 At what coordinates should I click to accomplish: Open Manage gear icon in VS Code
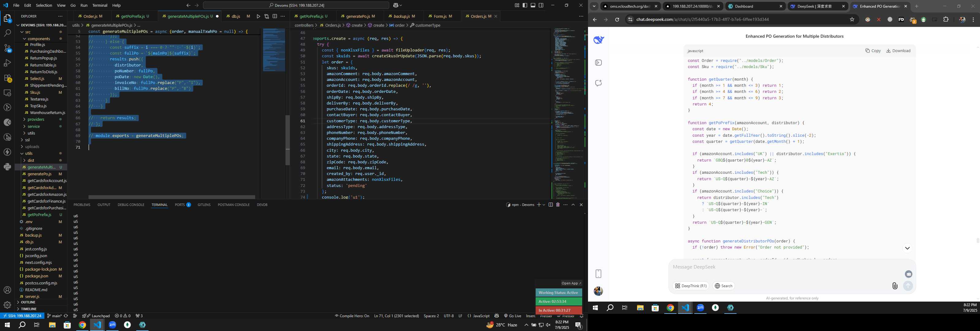point(7,305)
